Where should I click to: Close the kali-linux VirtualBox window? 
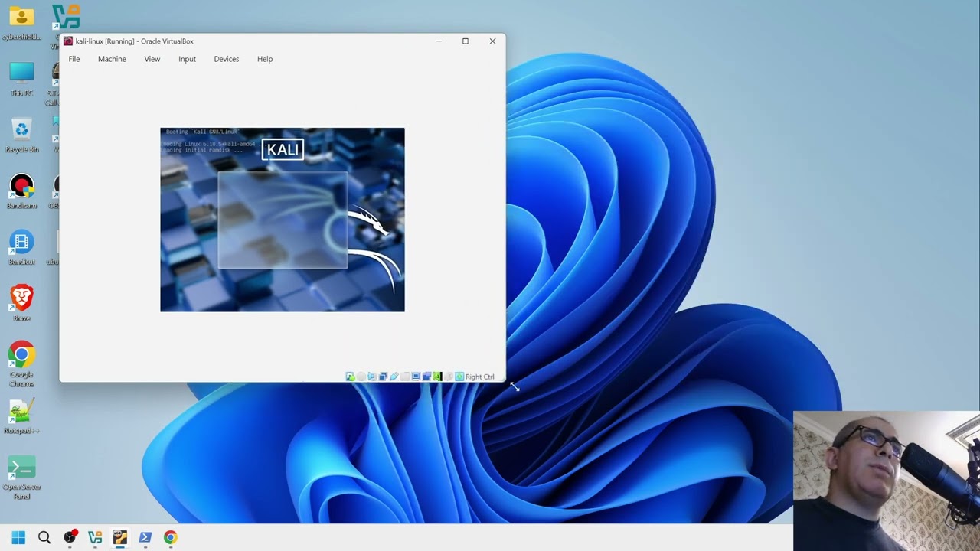pyautogui.click(x=492, y=41)
